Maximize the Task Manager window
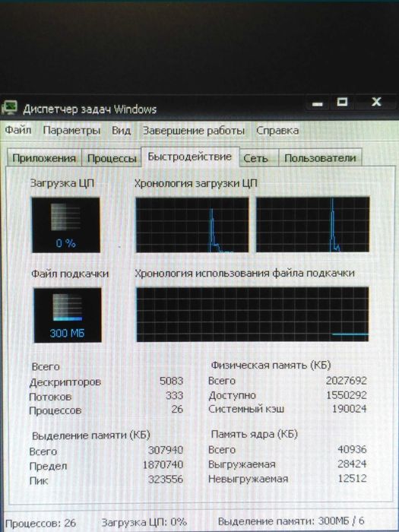The height and width of the screenshot is (532, 399). (x=342, y=102)
